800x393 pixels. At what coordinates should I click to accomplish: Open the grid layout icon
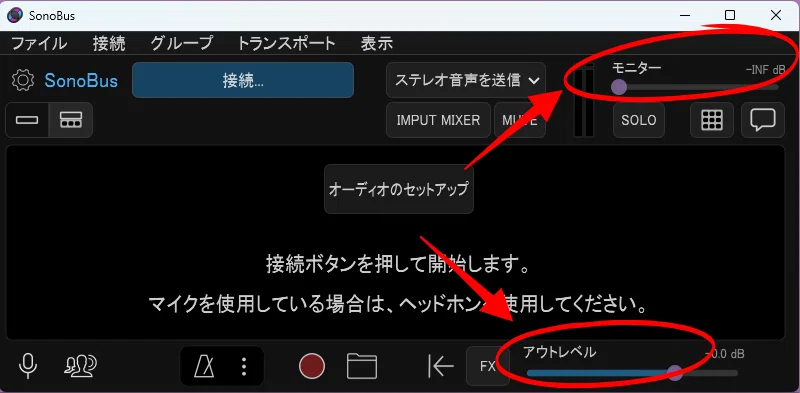712,120
